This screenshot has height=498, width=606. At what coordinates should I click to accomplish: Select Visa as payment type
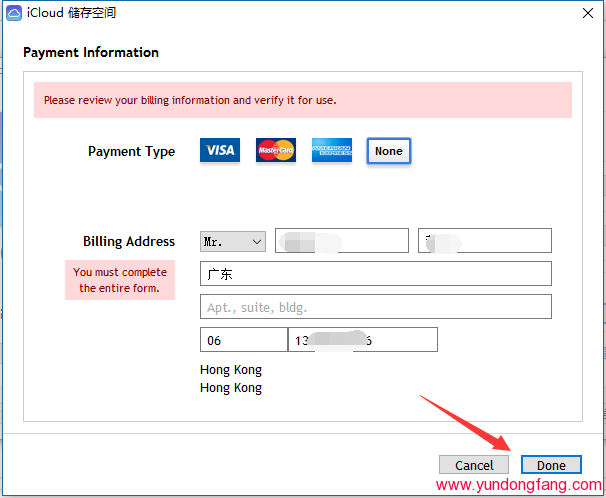point(220,151)
